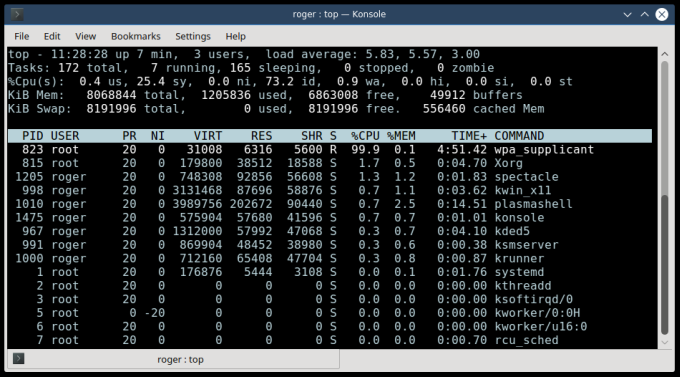Click the scrollbar down arrow
680x377 pixels.
664,342
